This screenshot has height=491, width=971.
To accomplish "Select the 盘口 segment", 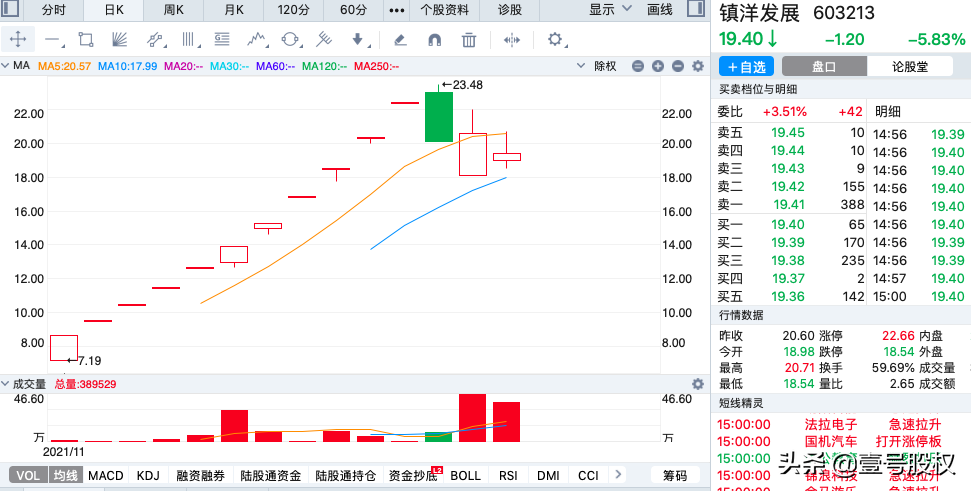I will [x=824, y=67].
